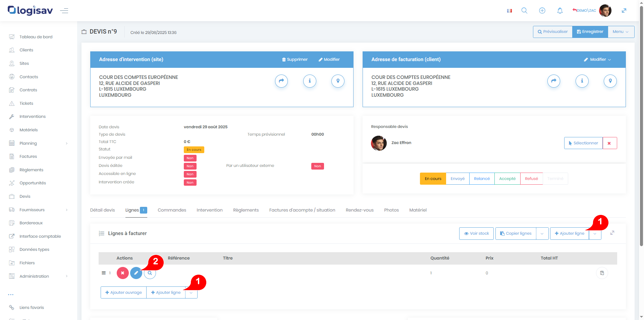Open the top Ajouter ligne dropdown arrow

point(595,233)
